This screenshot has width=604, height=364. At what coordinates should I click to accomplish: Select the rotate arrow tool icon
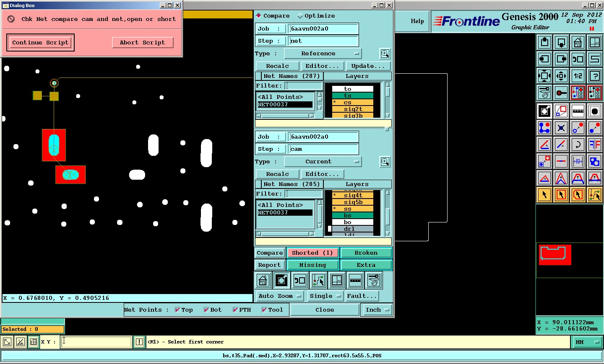(578, 145)
